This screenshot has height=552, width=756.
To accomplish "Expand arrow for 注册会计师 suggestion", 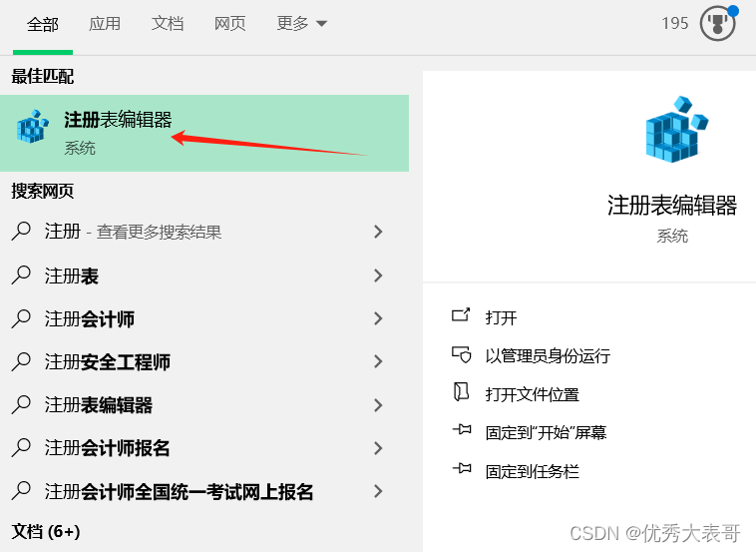I will 378,318.
